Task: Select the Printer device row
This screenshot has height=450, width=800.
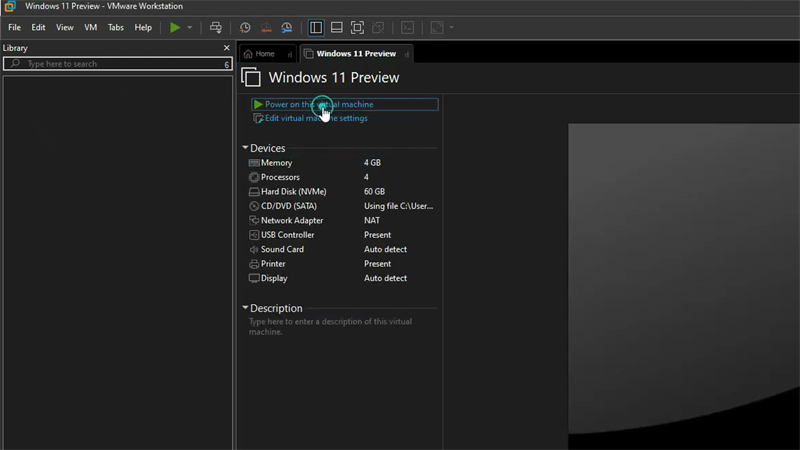Action: 341,264
